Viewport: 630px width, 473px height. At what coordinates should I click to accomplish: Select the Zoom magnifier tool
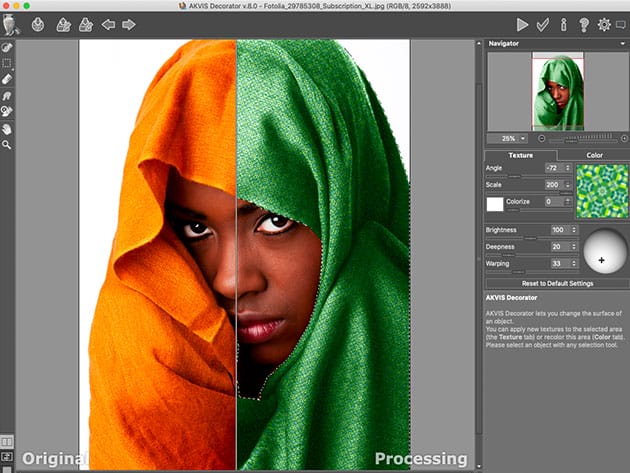click(x=7, y=145)
